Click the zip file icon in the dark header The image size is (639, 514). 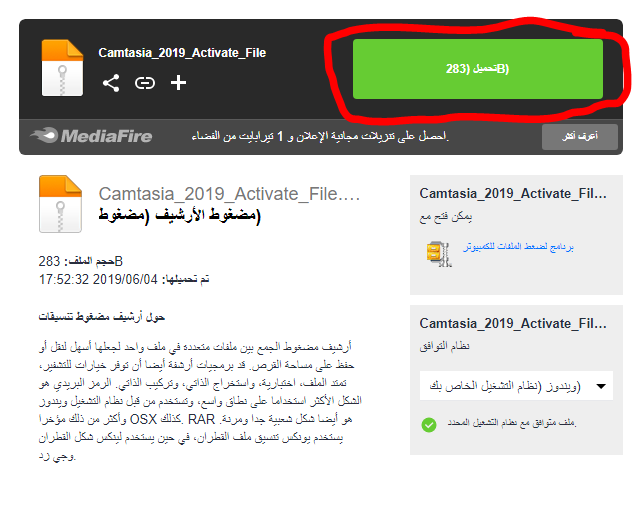tap(62, 68)
